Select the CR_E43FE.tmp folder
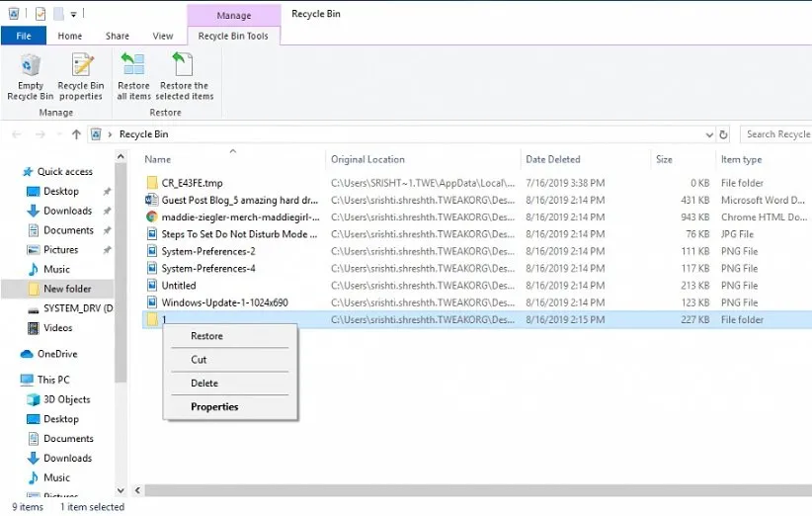Screen dimensions: 812x516 (192, 183)
